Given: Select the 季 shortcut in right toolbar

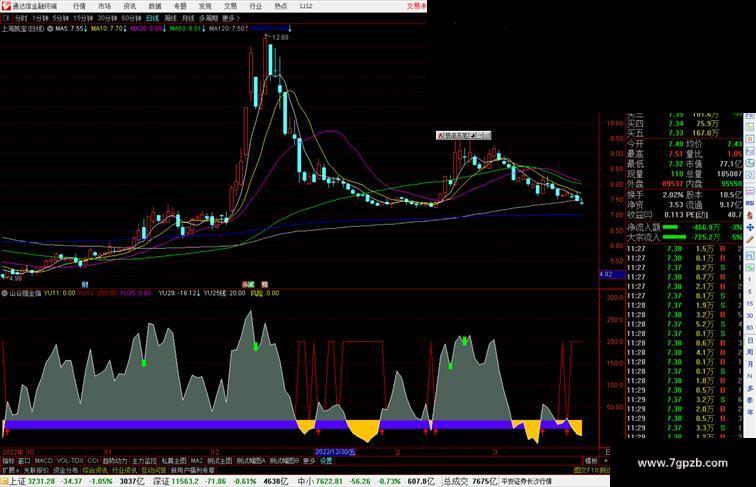Looking at the screenshot, I should (x=750, y=400).
